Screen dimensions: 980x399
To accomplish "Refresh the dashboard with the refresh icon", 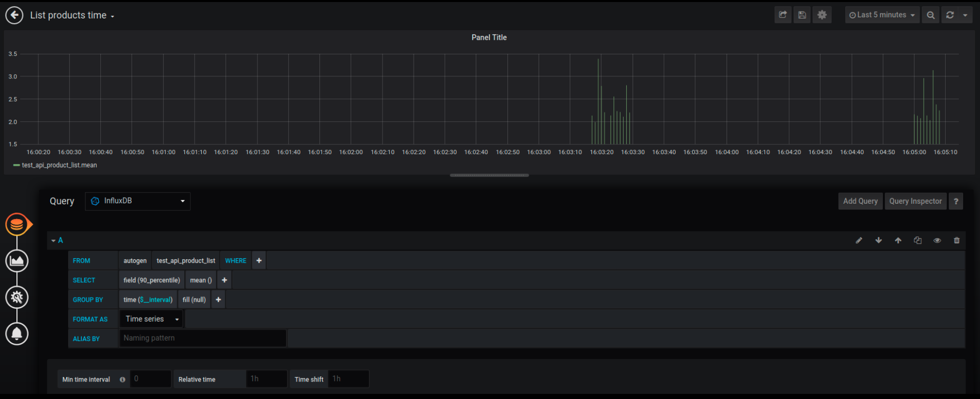I will pos(950,15).
